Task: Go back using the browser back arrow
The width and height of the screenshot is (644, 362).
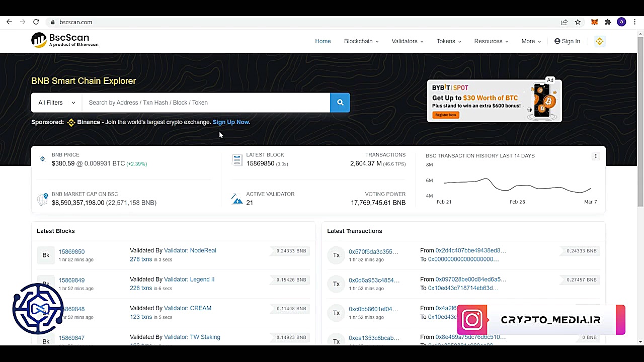Action: pos(9,22)
